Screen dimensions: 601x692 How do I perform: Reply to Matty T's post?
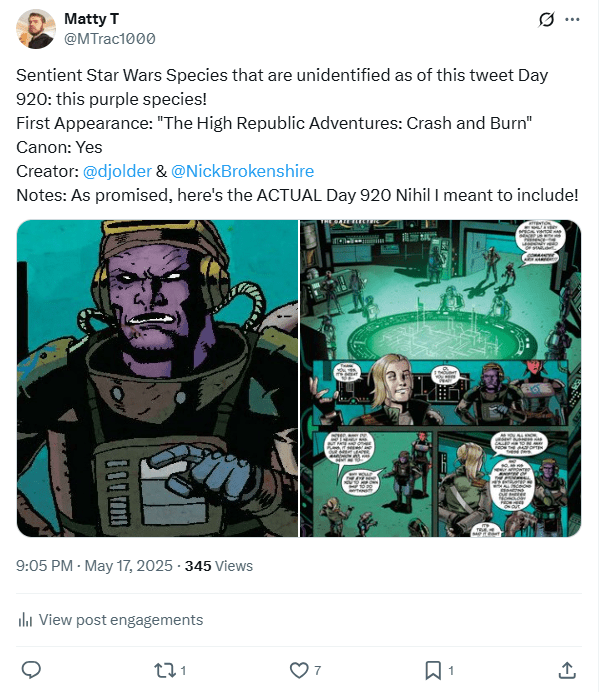31,669
